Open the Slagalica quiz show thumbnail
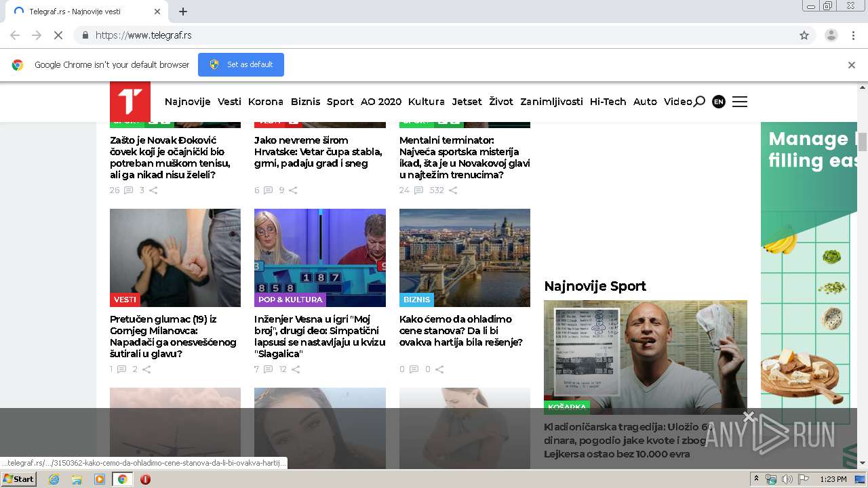 [x=320, y=258]
